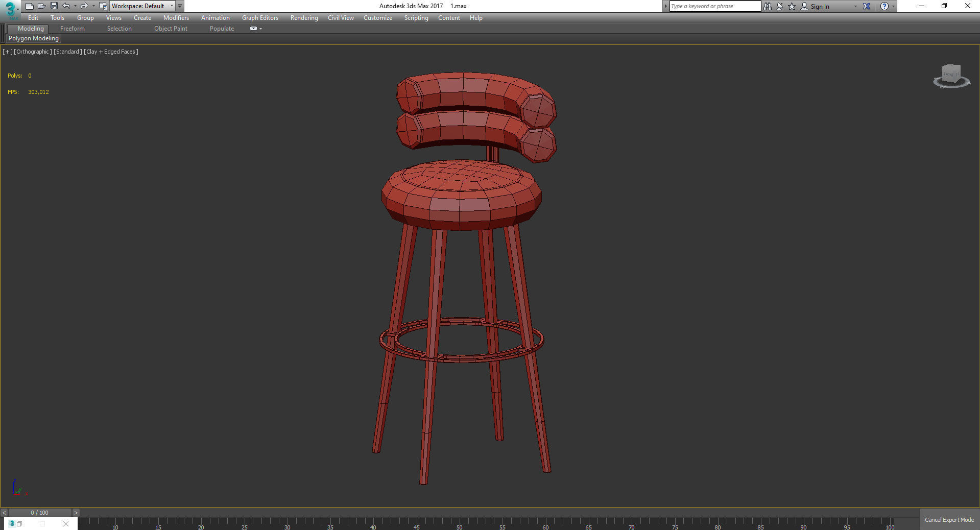
Task: Expand the InfoCenter search box arrow
Action: tap(665, 6)
